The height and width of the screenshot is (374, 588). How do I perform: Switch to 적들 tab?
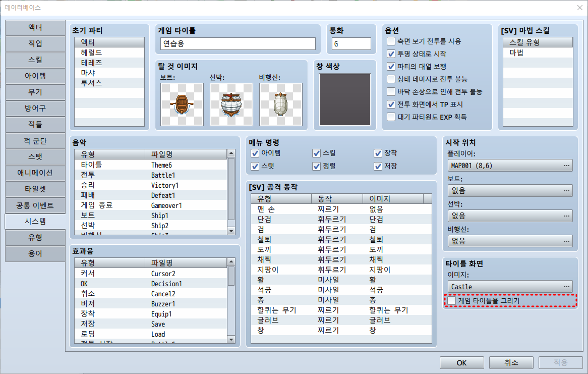[35, 124]
